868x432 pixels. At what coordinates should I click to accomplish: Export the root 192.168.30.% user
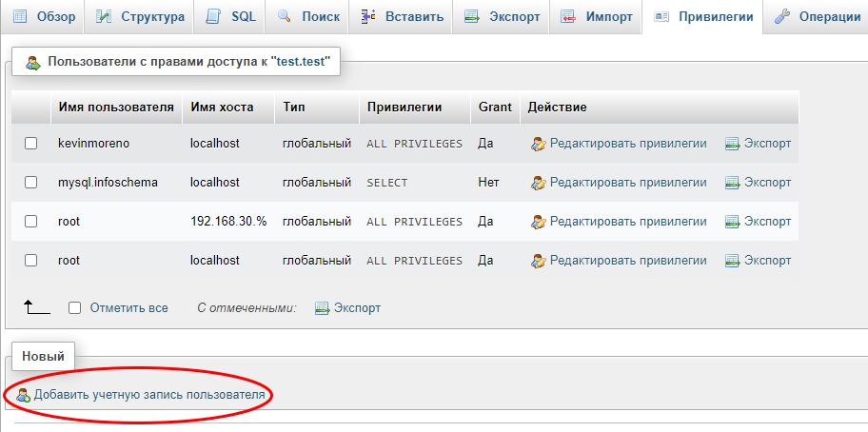click(x=758, y=222)
